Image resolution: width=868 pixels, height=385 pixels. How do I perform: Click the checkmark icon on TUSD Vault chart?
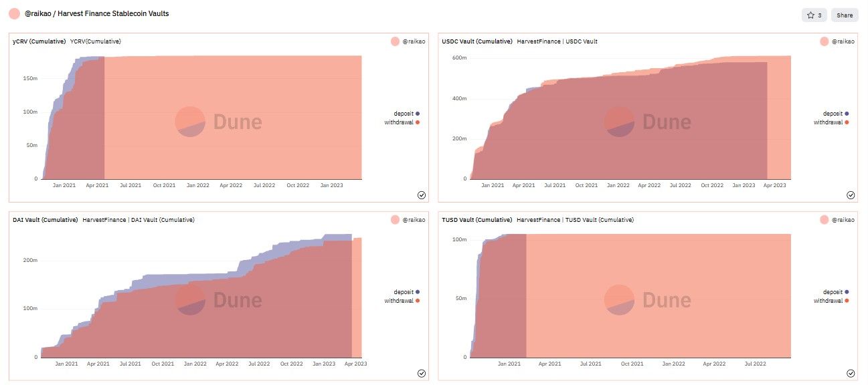pyautogui.click(x=851, y=374)
